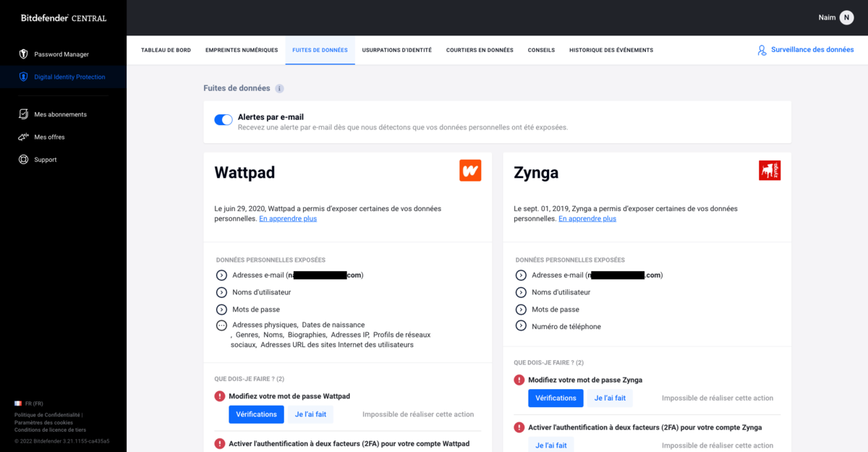Select the Fuites de données tab
This screenshot has width=868, height=452.
[x=320, y=50]
